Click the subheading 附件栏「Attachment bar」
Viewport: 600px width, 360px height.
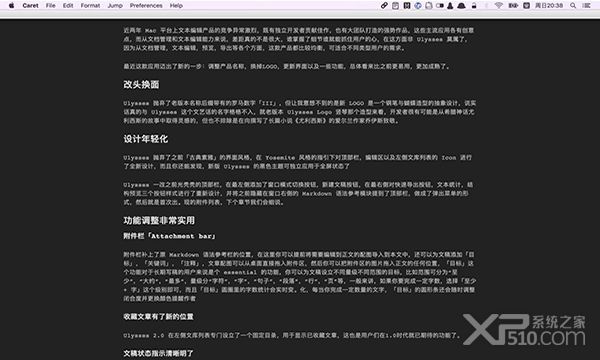[x=169, y=236]
